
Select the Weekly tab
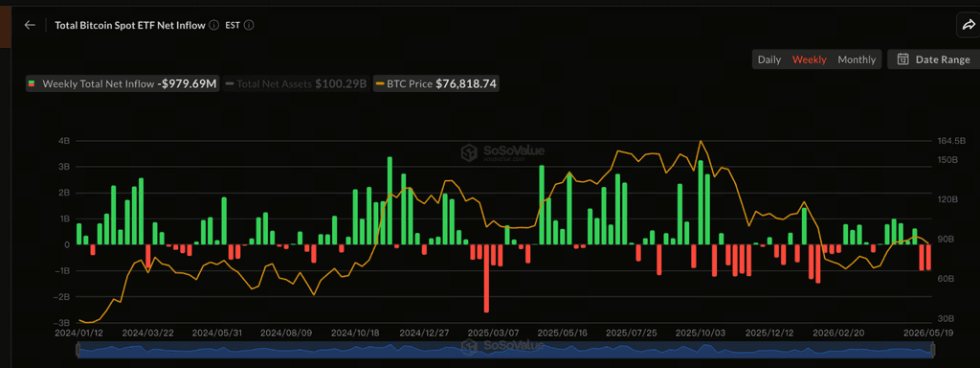pyautogui.click(x=810, y=59)
